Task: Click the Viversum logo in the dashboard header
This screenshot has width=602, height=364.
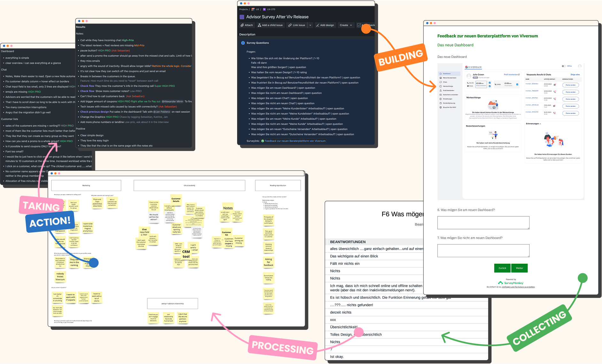Action: coord(473,67)
